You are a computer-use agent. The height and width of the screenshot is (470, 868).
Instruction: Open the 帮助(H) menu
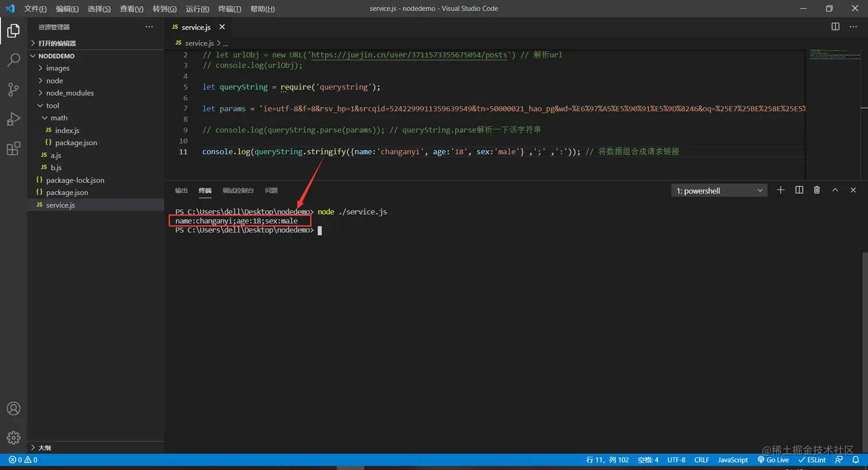tap(262, 9)
